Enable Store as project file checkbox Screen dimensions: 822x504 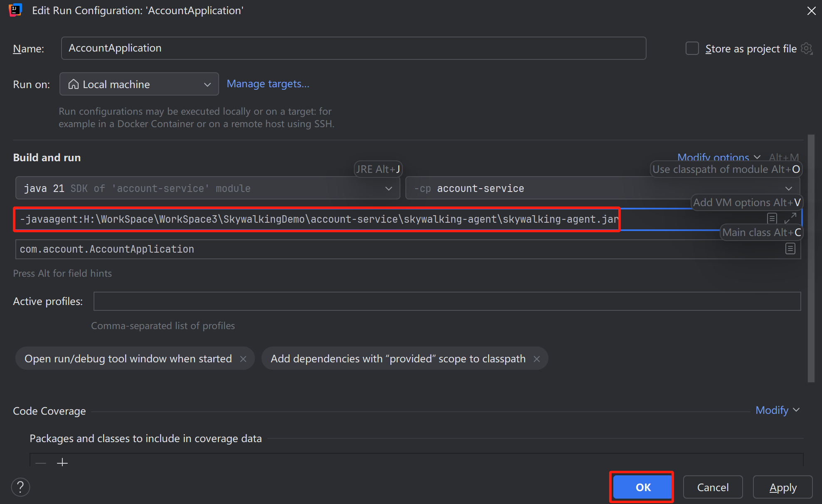[692, 49]
